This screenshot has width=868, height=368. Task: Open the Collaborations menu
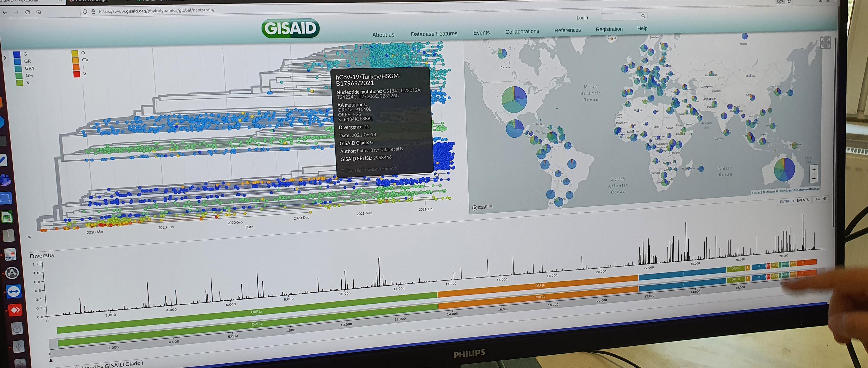click(522, 31)
